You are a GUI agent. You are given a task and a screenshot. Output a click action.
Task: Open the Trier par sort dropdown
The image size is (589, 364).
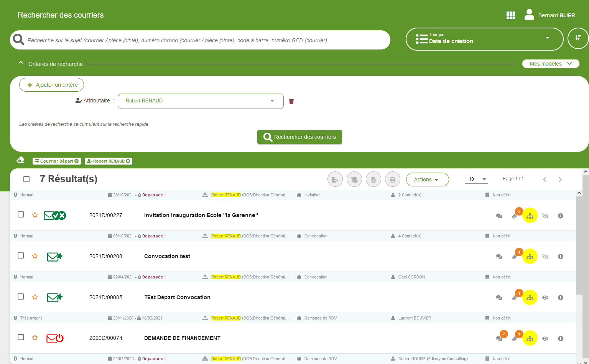pos(484,39)
